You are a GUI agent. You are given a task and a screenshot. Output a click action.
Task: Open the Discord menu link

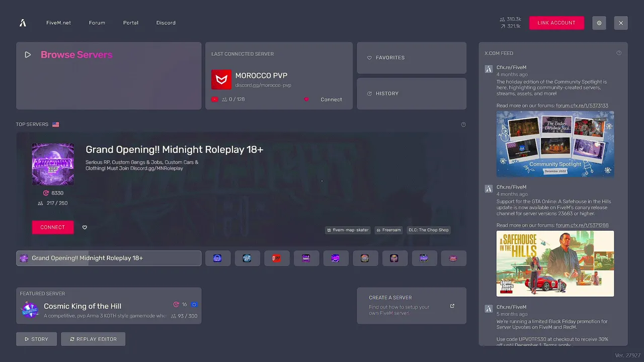click(x=166, y=23)
